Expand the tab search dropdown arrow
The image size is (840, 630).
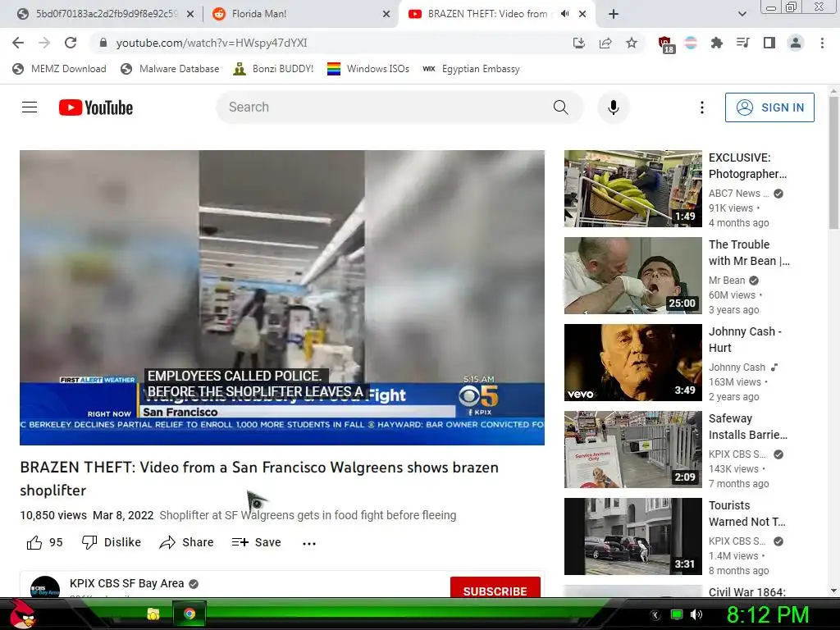[742, 14]
